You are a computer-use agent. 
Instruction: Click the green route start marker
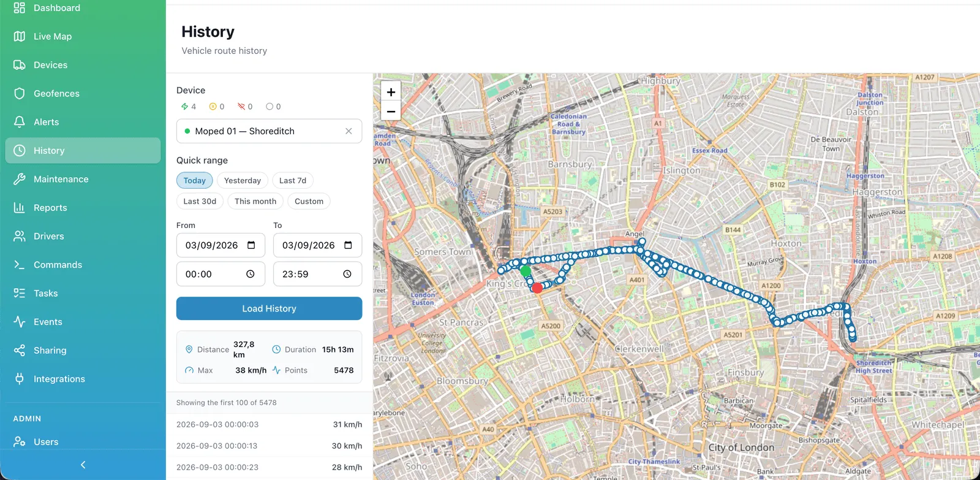(526, 270)
